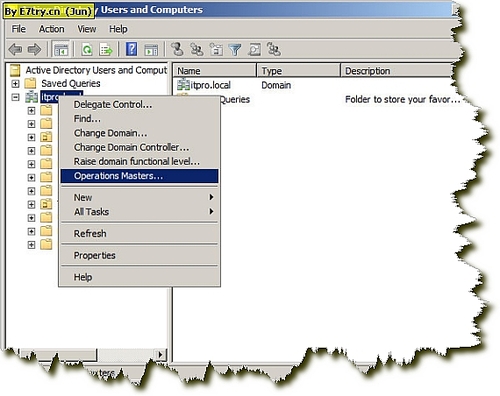The image size is (500, 396).
Task: Click the Refresh toolbar icon
Action: click(x=87, y=50)
